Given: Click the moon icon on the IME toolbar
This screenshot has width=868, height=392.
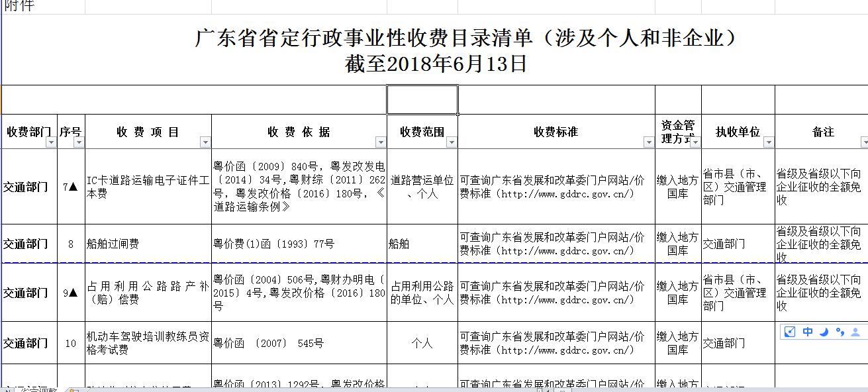Looking at the screenshot, I should [x=824, y=332].
